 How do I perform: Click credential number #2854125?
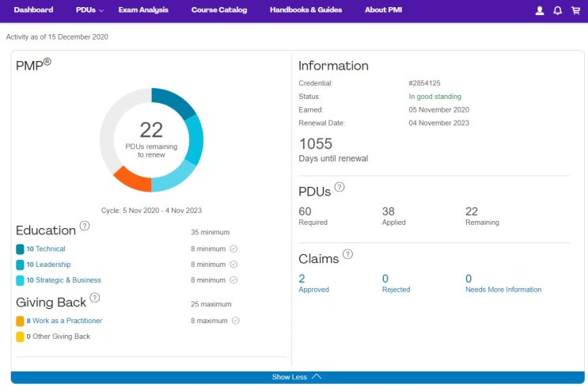[x=424, y=83]
